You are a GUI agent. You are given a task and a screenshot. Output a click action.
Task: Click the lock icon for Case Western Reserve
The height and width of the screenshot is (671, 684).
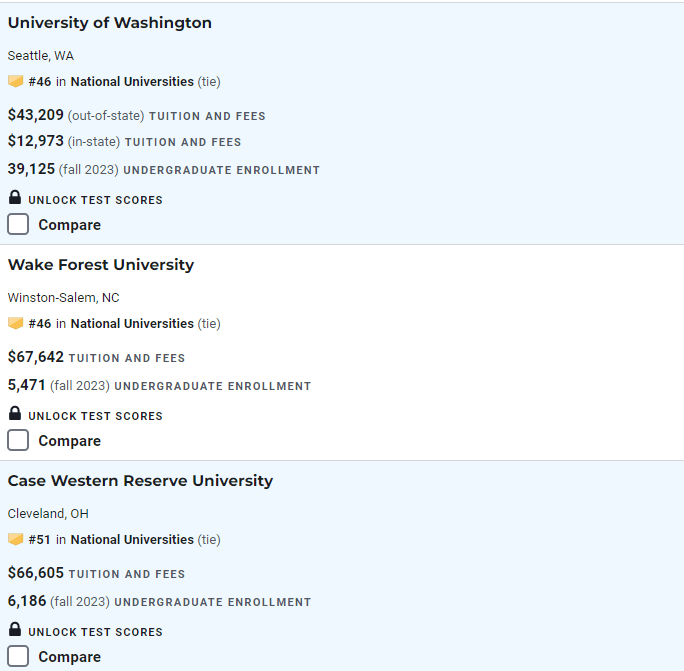click(x=15, y=629)
